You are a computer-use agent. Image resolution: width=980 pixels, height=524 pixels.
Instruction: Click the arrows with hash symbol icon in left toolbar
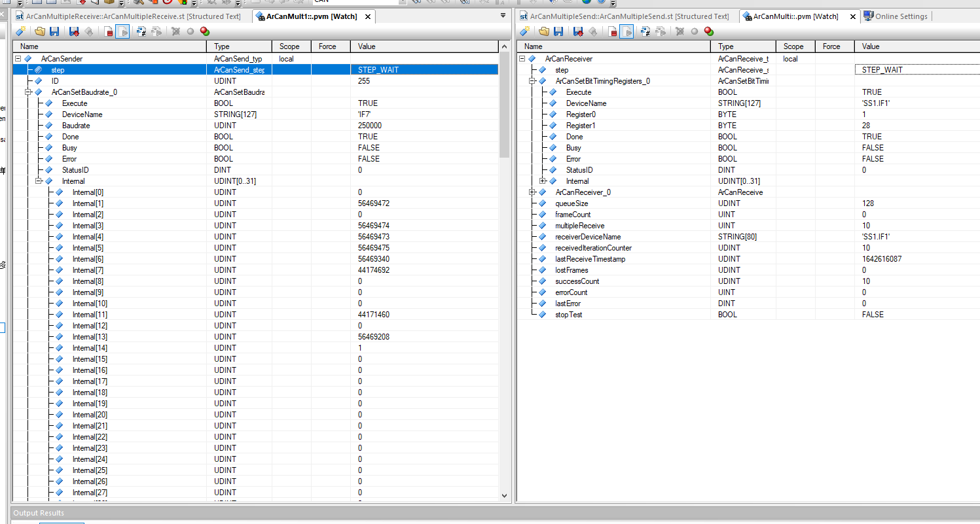coord(141,31)
